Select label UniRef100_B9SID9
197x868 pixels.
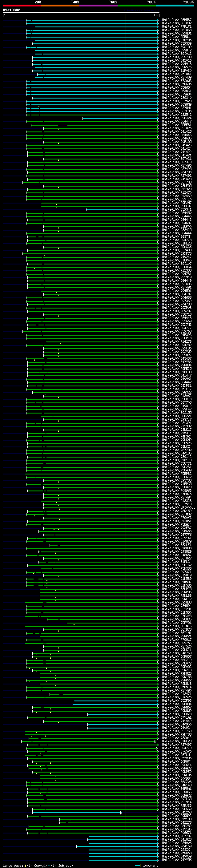[x=176, y=47]
